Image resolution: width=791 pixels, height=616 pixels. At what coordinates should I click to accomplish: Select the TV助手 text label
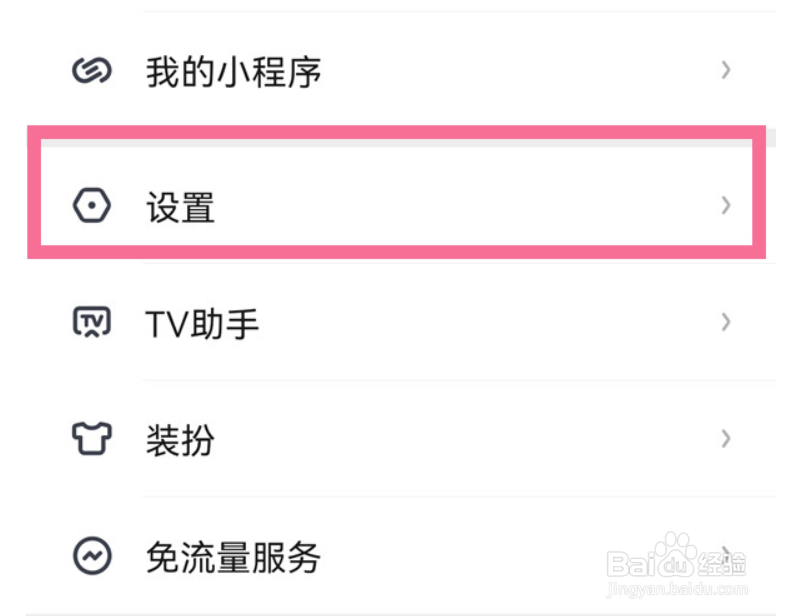(202, 323)
